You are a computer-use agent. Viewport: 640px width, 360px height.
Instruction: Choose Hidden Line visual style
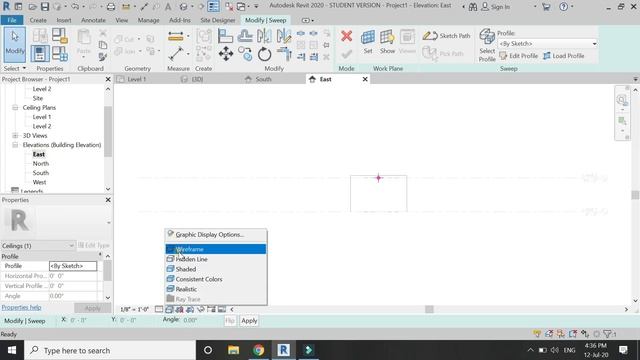pos(216,259)
